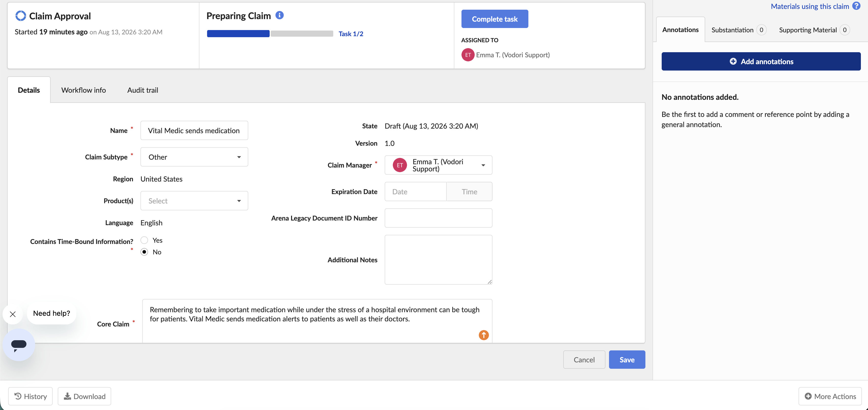Click the ET avatar in Claim Manager field
This screenshot has height=410, width=868.
[x=400, y=165]
